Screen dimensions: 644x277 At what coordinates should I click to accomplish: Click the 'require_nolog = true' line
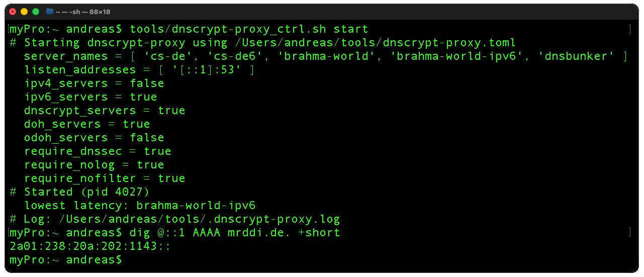pos(94,165)
